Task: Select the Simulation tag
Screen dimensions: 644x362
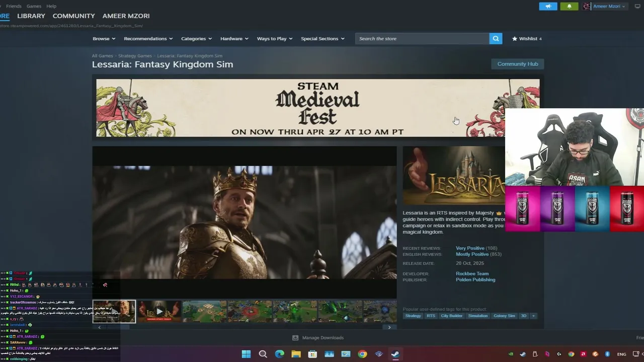Action: (478, 316)
